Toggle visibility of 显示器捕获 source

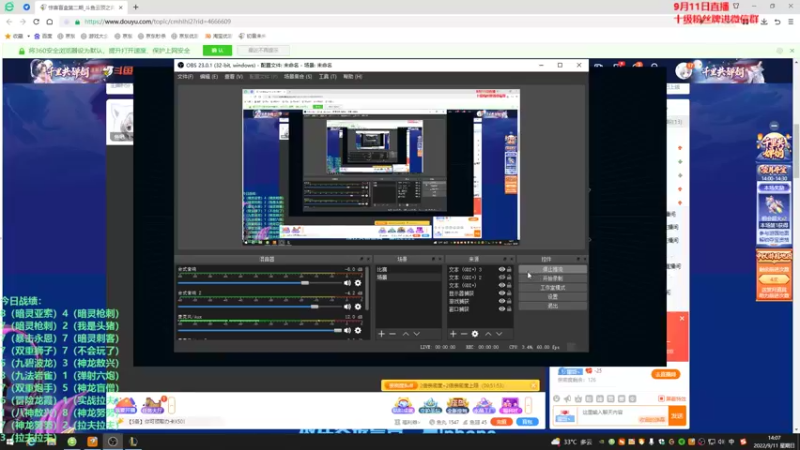pos(502,293)
